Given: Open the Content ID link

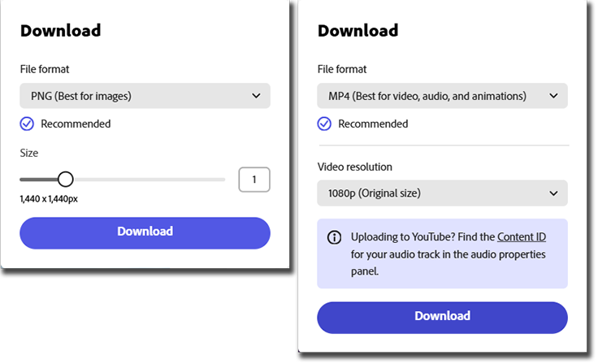Looking at the screenshot, I should tap(521, 237).
